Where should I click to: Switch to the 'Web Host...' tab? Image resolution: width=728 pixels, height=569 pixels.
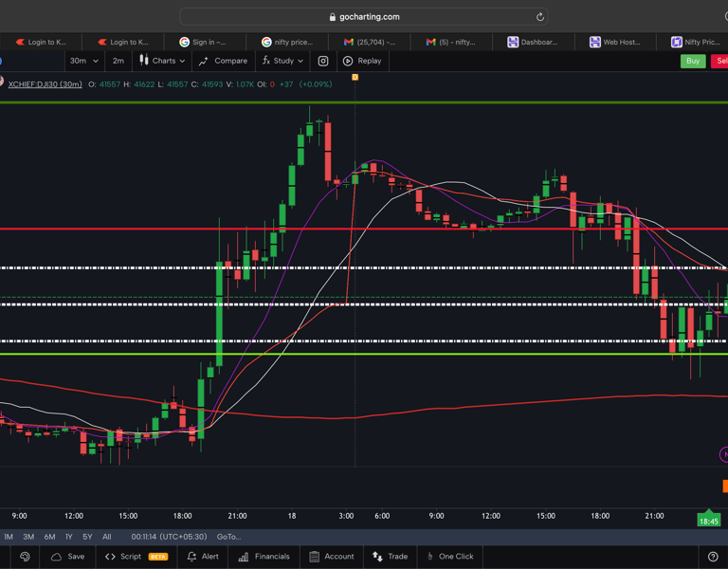[x=615, y=42]
